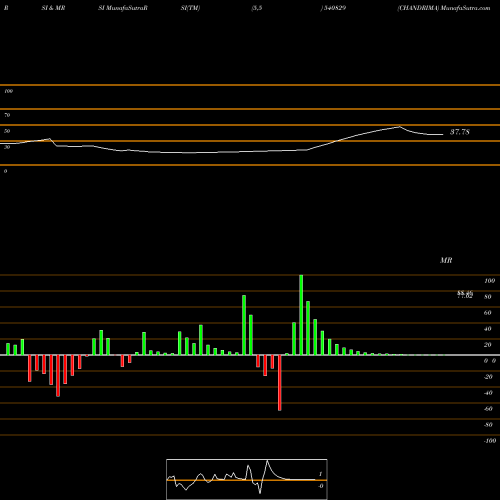Click the 80 label on MR axis
The height and width of the screenshot is (500, 500).
488,297
